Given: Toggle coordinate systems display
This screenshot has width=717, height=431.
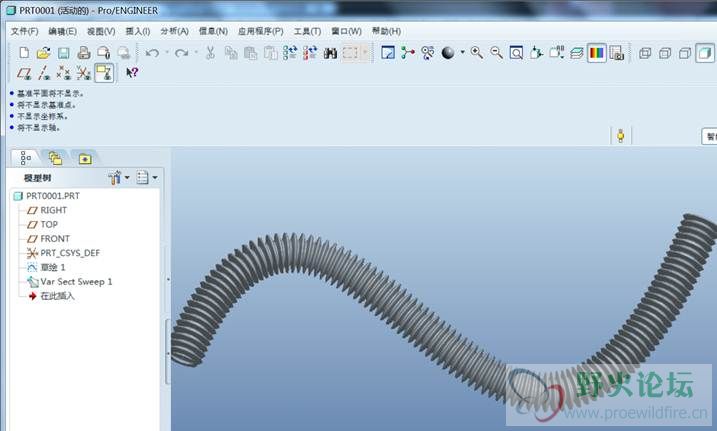Looking at the screenshot, I should [84, 73].
